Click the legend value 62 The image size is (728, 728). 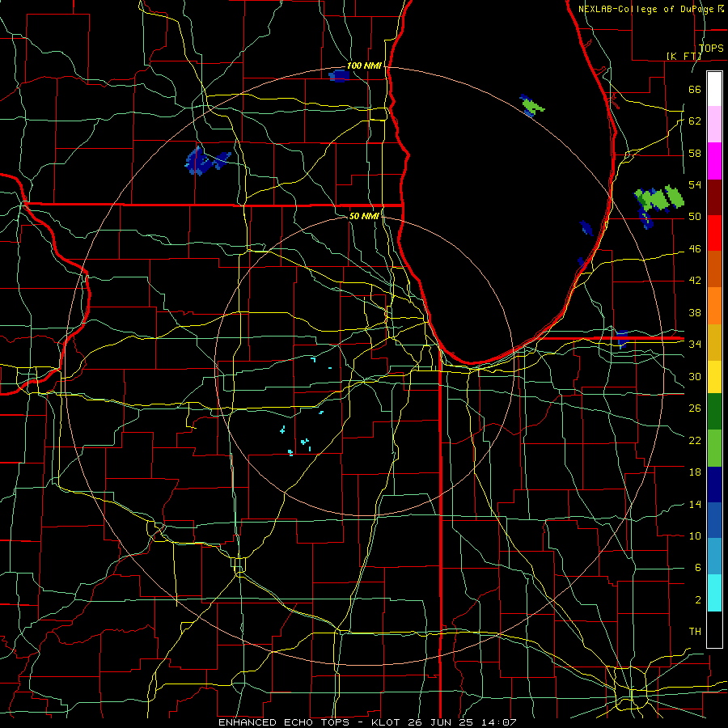coord(695,121)
